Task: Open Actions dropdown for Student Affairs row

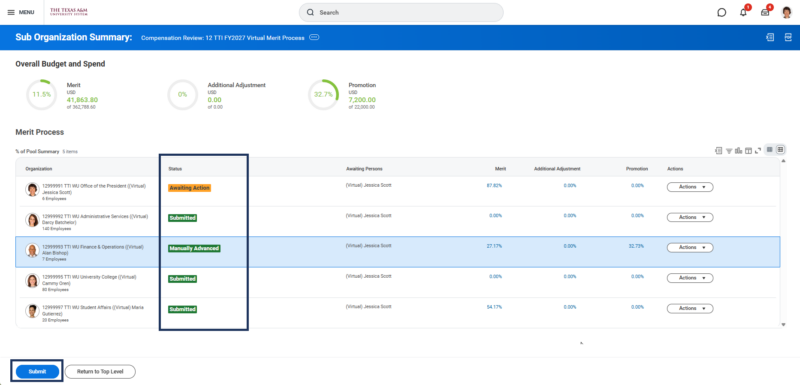Action: [x=690, y=309]
